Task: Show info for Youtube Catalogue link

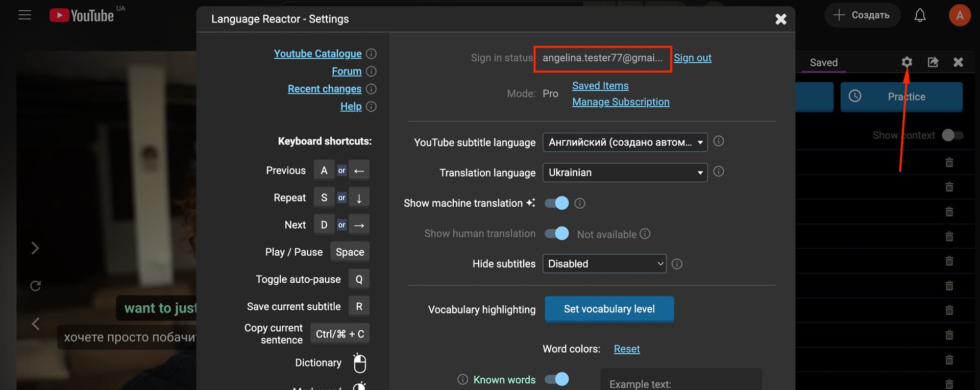Action: tap(372, 54)
